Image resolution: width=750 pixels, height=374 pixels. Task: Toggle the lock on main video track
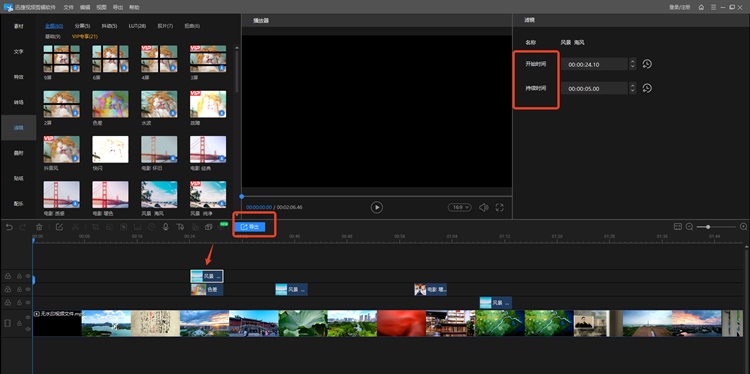[20, 323]
